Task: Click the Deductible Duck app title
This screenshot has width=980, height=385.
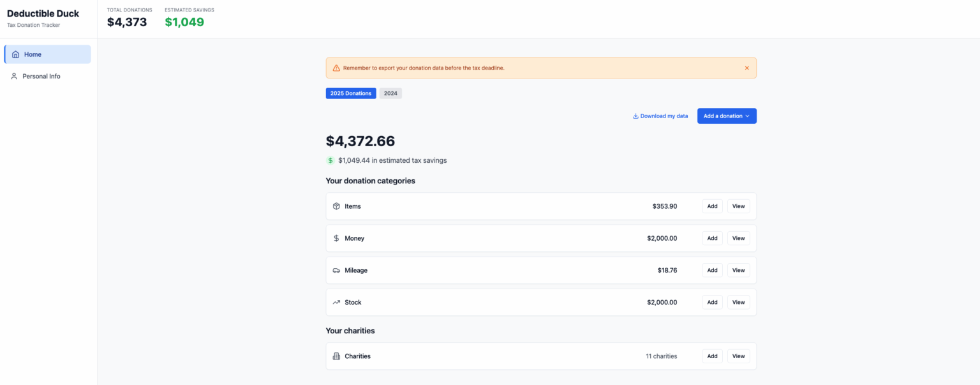Action: click(x=43, y=13)
